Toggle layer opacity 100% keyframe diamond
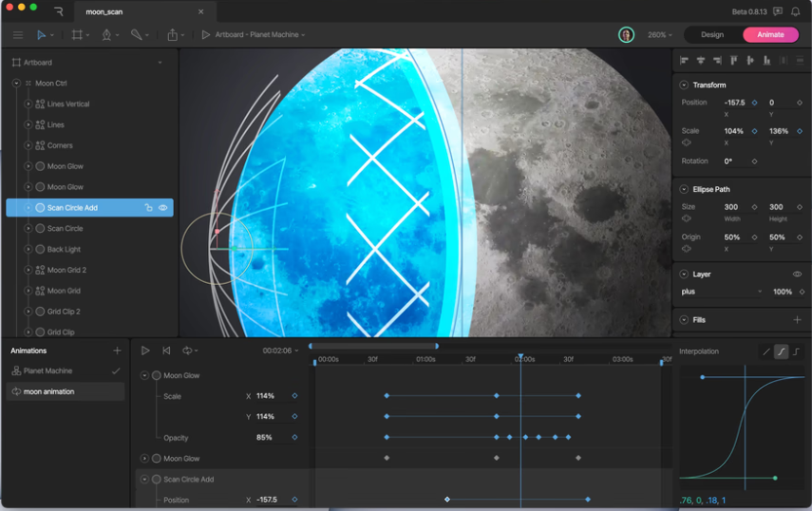 coord(802,292)
